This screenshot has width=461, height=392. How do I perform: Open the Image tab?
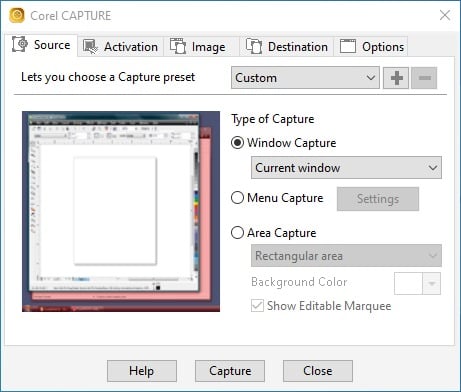point(201,47)
